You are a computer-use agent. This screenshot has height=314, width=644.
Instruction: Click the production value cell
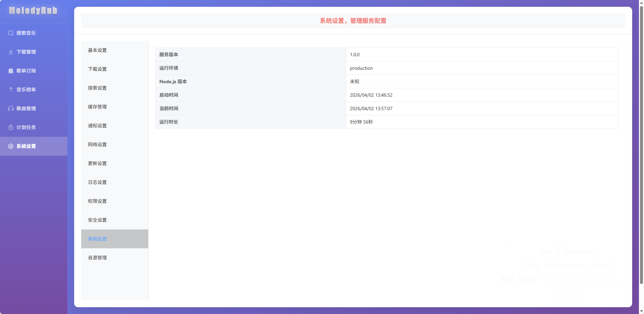click(x=482, y=68)
